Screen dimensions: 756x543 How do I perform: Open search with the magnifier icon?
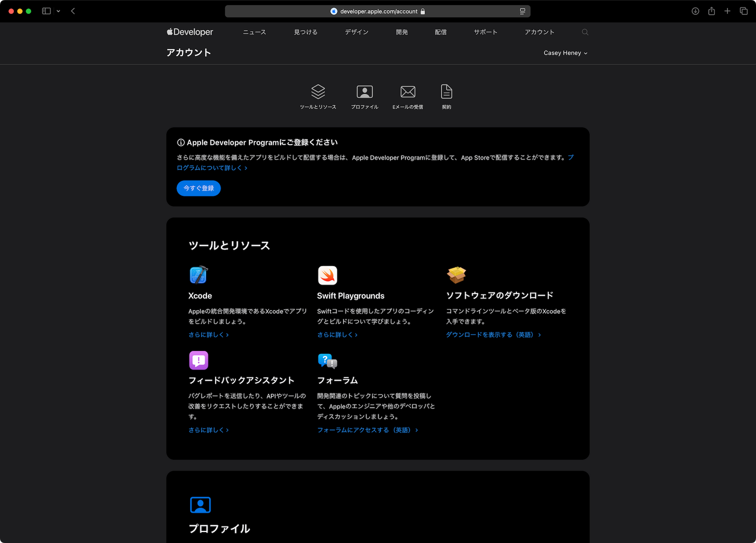(x=585, y=32)
